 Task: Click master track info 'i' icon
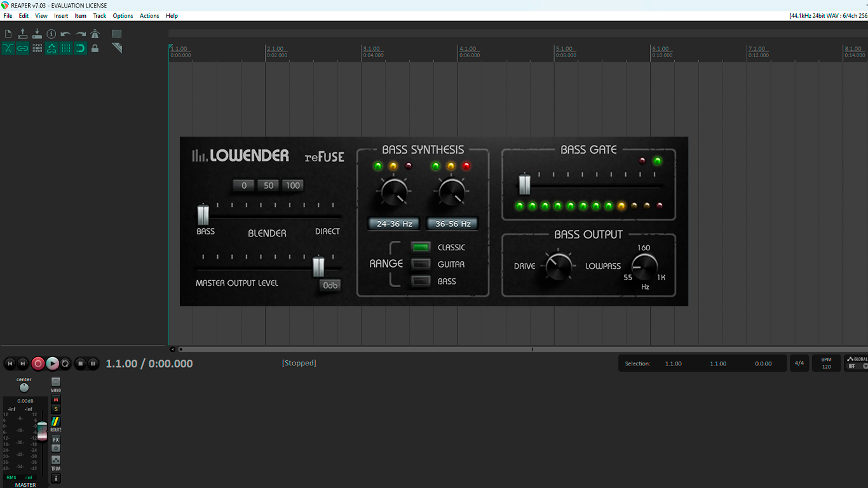(x=56, y=478)
